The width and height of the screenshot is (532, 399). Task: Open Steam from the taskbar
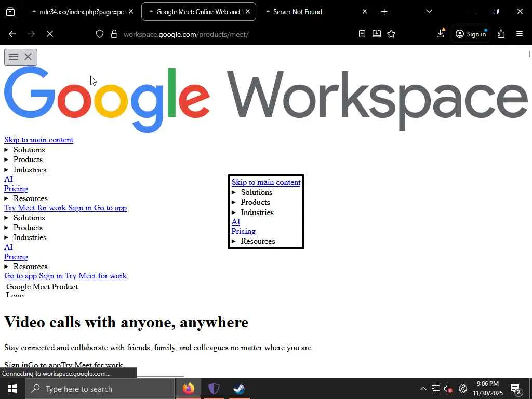[239, 389]
